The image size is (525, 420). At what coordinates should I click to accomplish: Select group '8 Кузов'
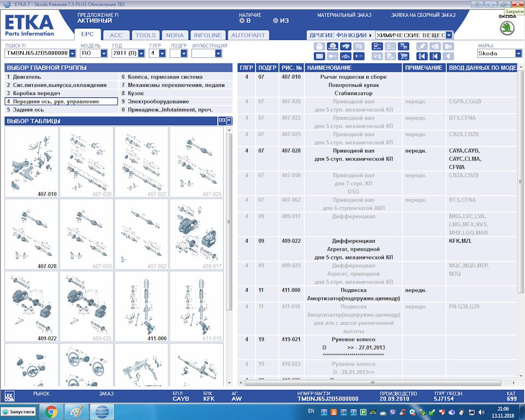pos(176,93)
